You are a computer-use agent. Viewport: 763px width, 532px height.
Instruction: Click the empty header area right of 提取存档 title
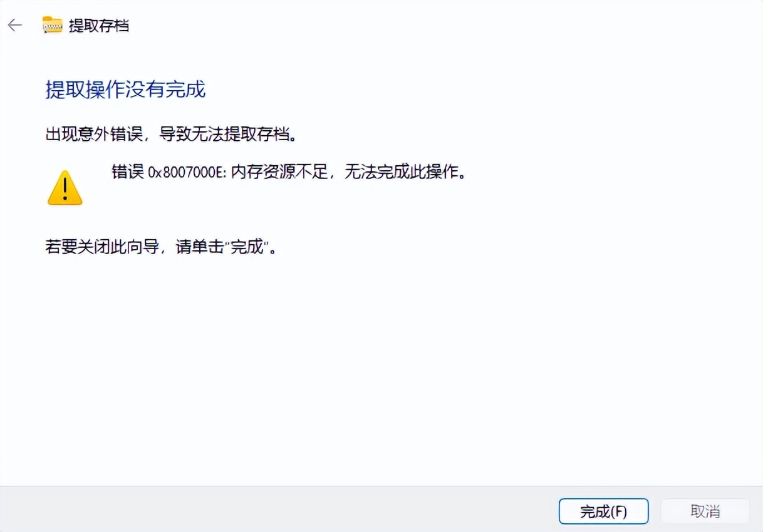[x=439, y=26]
